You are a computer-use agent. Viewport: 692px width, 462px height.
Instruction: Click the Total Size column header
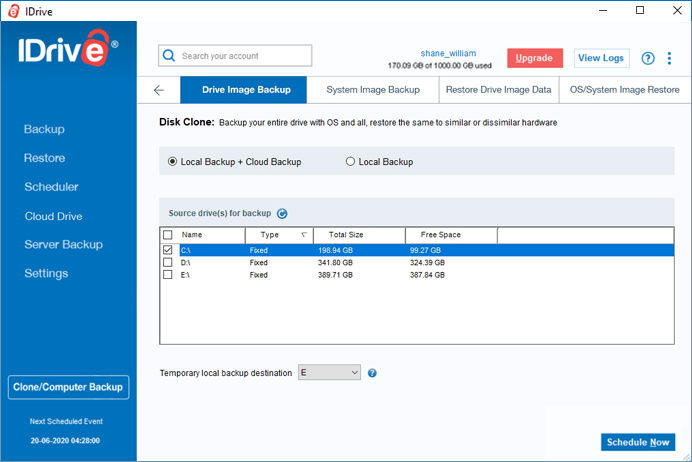[x=359, y=235]
